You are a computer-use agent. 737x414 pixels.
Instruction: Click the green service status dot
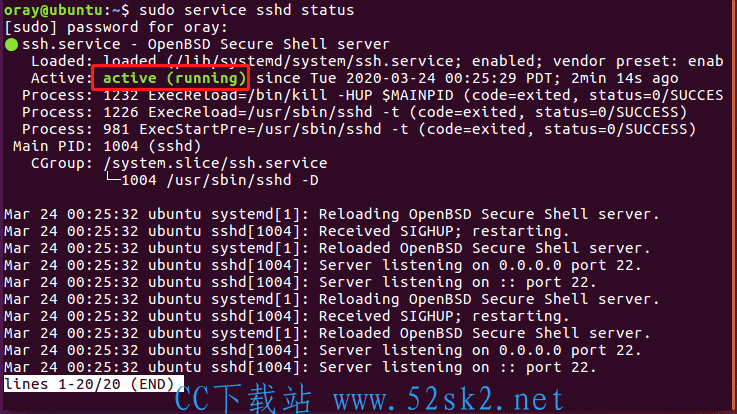(11, 45)
